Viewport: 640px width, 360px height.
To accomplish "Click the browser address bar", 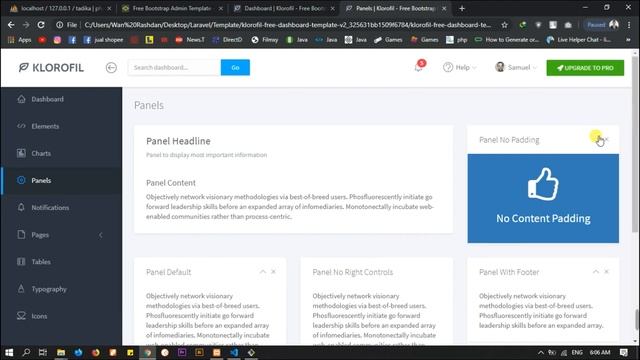I will 287,25.
